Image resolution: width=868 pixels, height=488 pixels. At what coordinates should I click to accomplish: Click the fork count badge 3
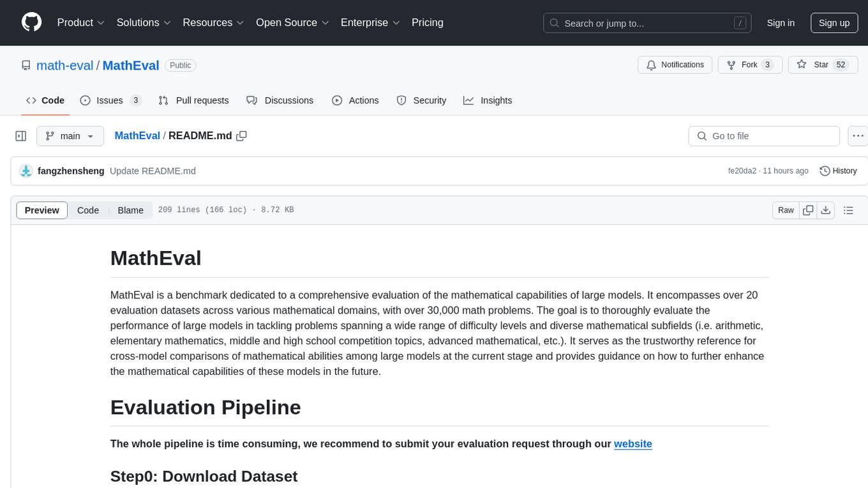point(767,65)
